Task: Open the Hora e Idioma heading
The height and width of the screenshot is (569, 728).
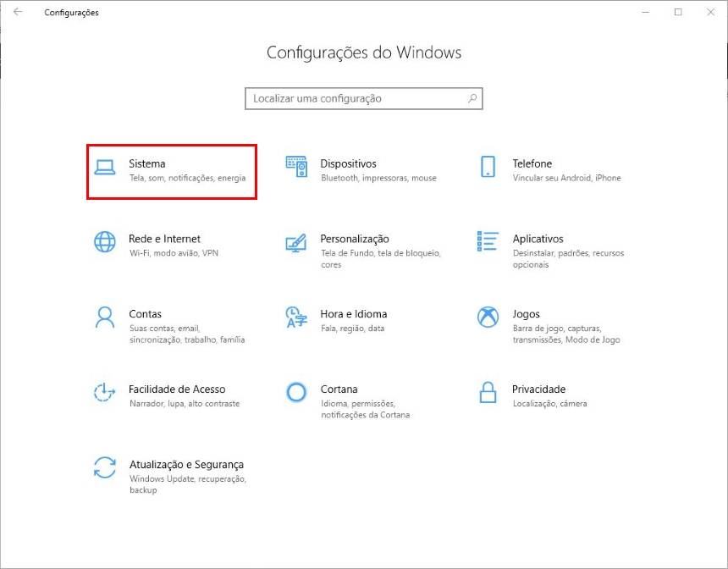Action: [353, 314]
